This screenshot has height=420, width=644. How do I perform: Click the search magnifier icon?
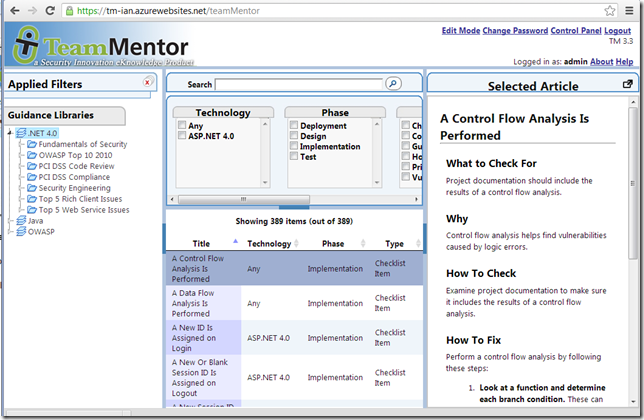(393, 85)
